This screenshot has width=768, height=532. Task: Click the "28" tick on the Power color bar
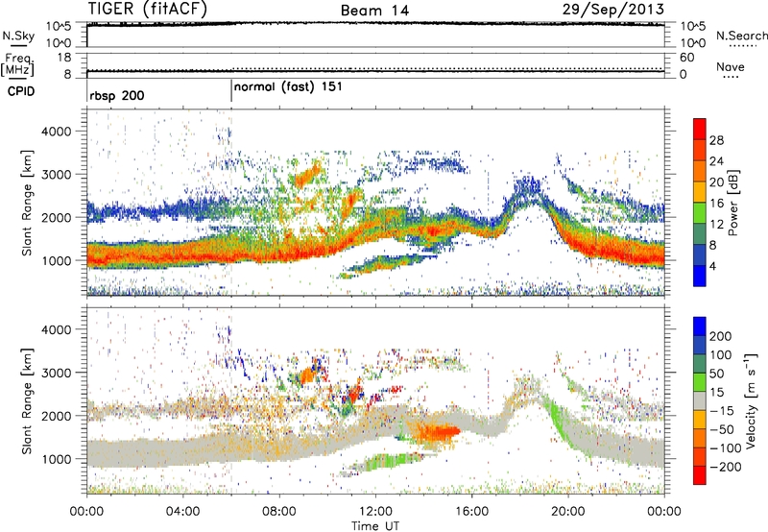(716, 140)
